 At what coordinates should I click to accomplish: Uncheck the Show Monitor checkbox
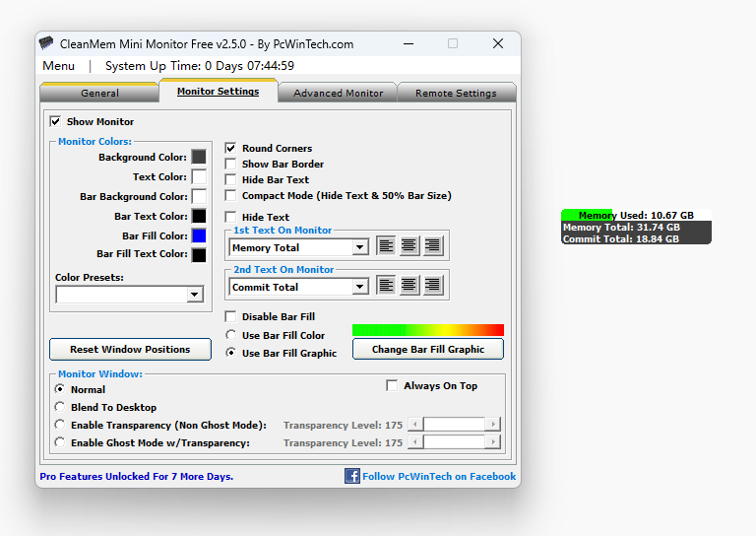[55, 122]
